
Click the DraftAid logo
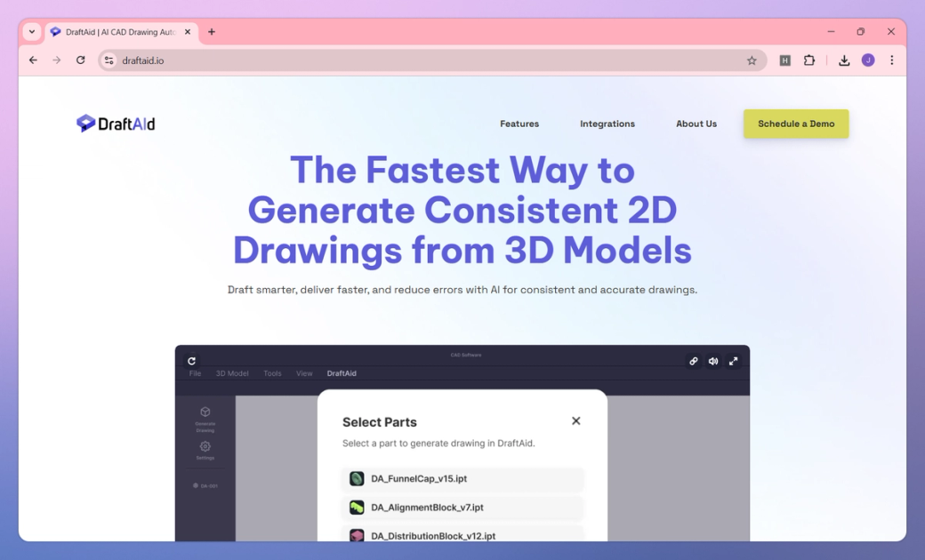click(115, 123)
